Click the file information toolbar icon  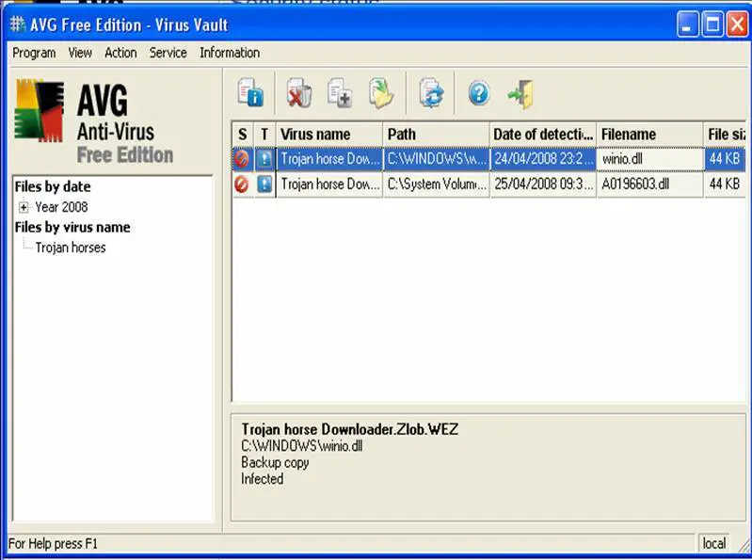tap(250, 94)
